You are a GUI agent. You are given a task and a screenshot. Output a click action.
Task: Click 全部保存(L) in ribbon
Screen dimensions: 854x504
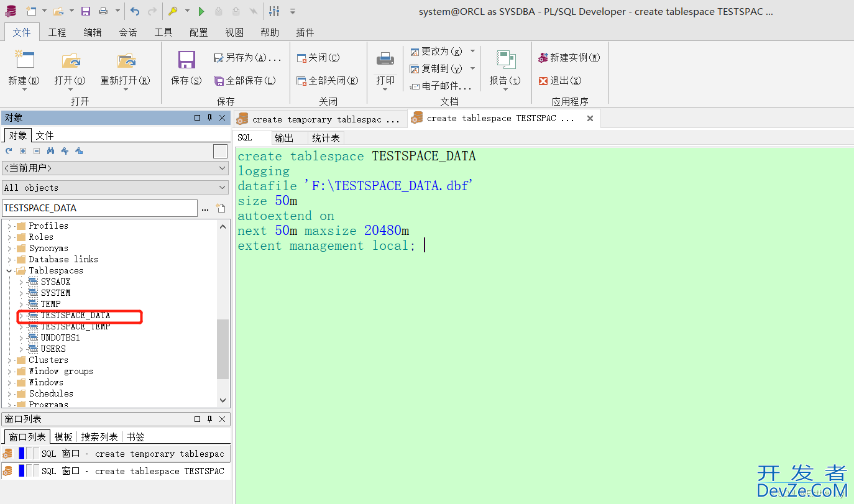click(x=245, y=80)
